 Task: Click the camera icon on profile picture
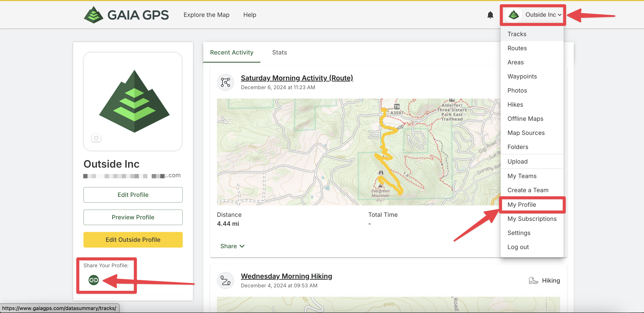click(96, 138)
